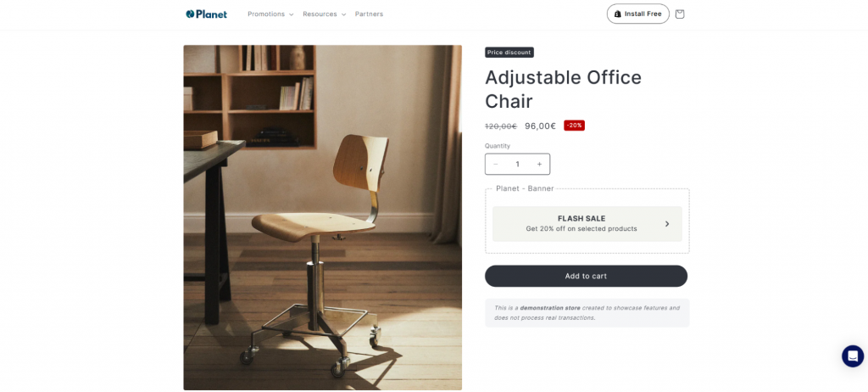The image size is (868, 392).
Task: Click the red -20% discount tag
Action: [x=574, y=126]
